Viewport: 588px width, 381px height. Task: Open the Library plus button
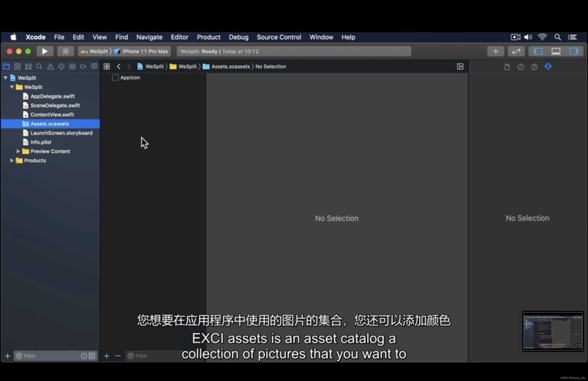496,51
